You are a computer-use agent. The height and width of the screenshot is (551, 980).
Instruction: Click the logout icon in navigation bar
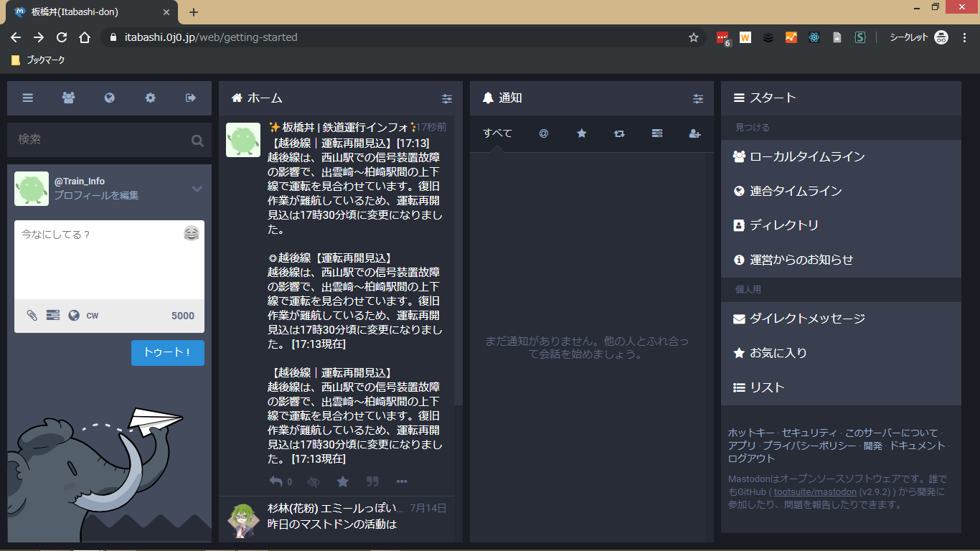coord(191,98)
